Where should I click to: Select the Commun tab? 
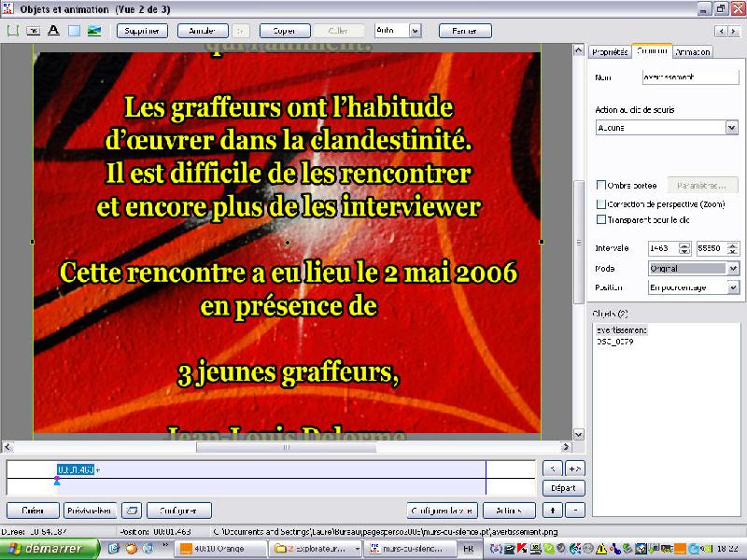pos(652,50)
